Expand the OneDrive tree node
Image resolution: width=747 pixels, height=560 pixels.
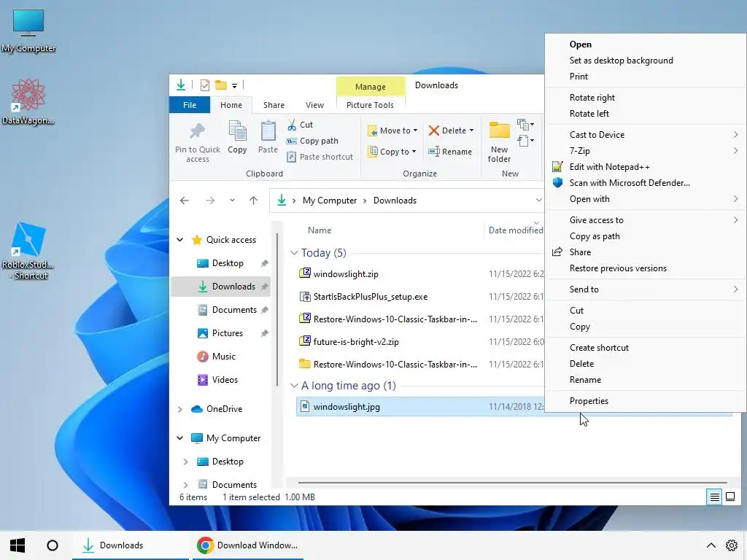pos(180,409)
